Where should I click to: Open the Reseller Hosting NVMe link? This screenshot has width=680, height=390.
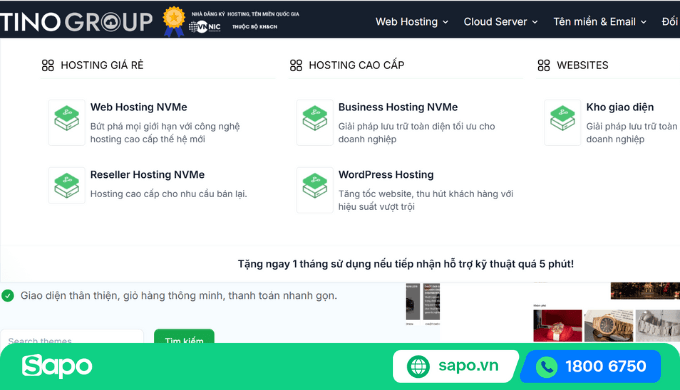coord(147,175)
